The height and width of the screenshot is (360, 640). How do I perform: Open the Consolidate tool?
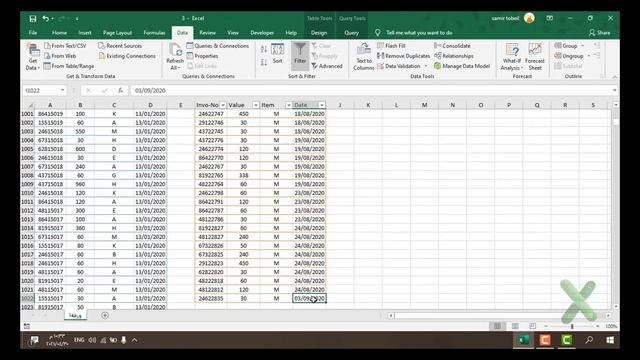tap(452, 46)
